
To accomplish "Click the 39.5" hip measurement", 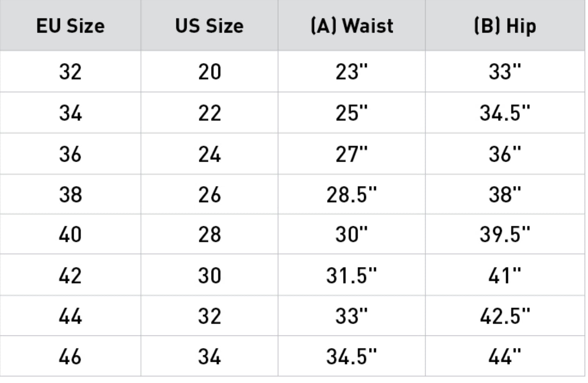I will coord(505,234).
